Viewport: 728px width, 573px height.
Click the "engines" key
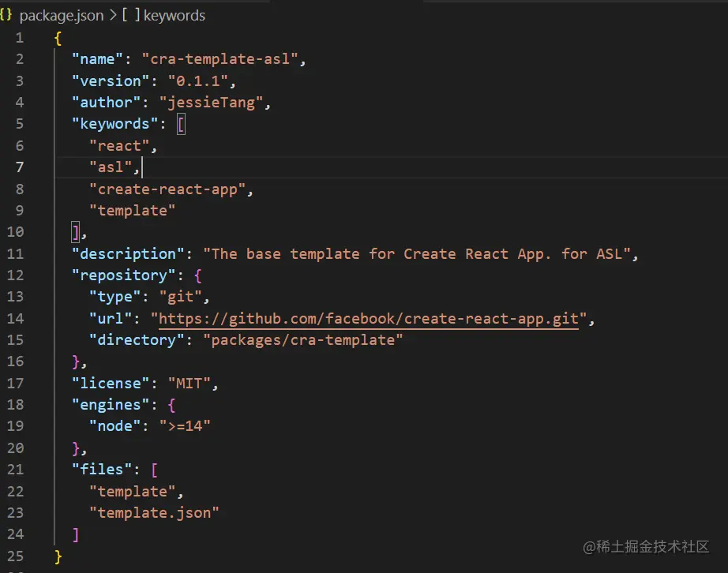[111, 405]
